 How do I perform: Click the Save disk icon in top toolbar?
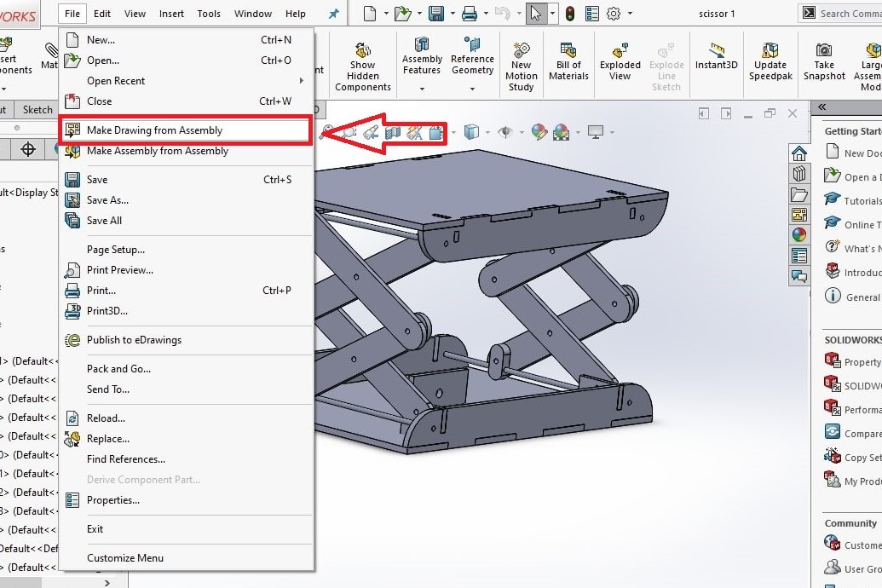436,14
